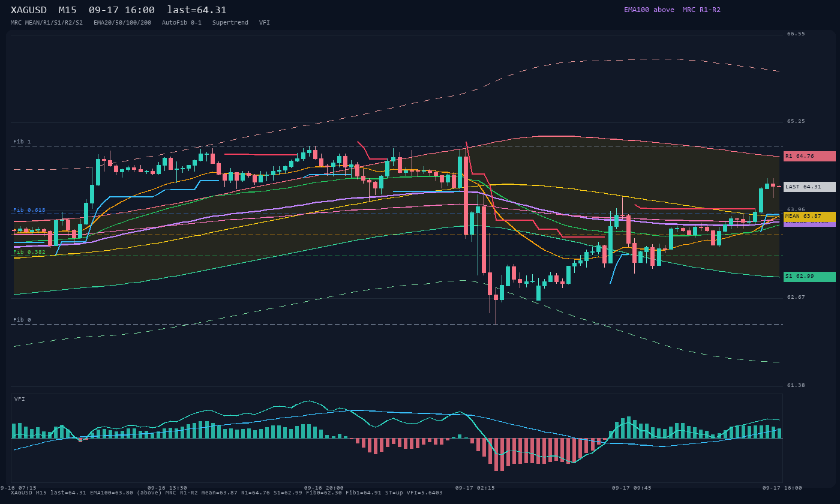Select the MRC MEAN/R1/S1/R2/S2 indicator label
840x504 pixels.
[x=47, y=23]
